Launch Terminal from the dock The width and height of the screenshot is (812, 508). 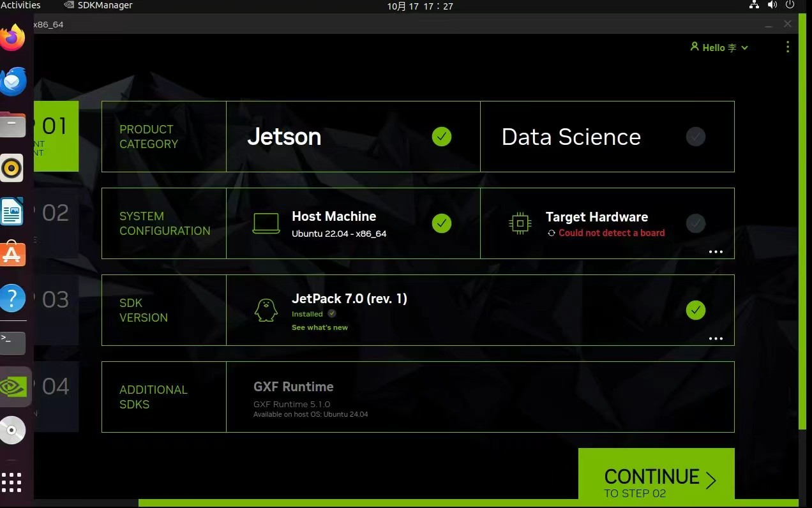[13, 343]
